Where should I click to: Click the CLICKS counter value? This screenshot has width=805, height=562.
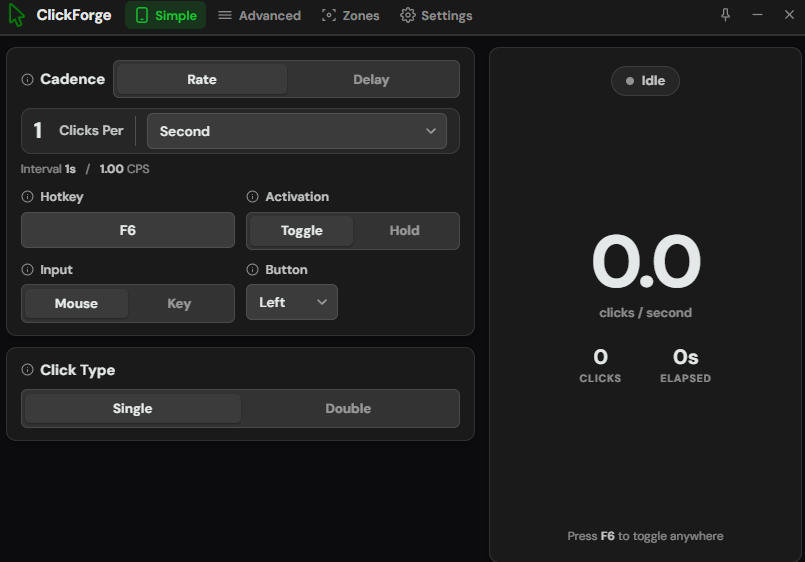pyautogui.click(x=600, y=357)
